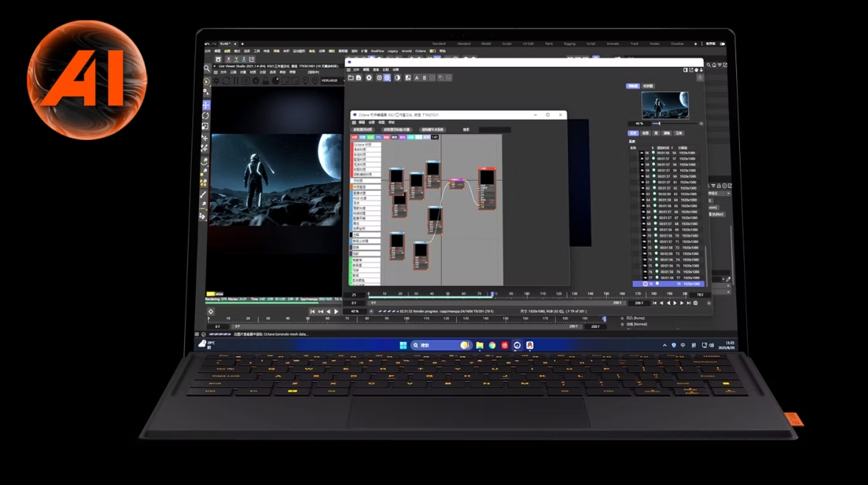The width and height of the screenshot is (868, 485).
Task: Open the 40% zoom dropdown below Picture Viewer timeline
Action: coord(355,311)
